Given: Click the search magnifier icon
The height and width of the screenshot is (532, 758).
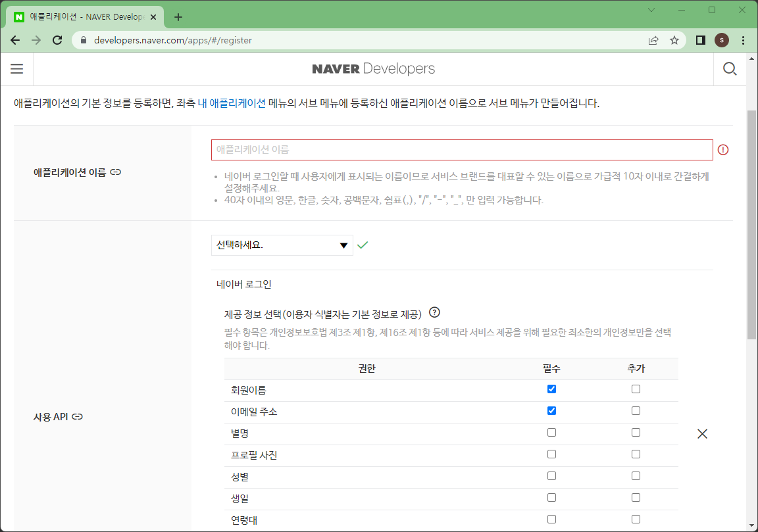Looking at the screenshot, I should [730, 69].
